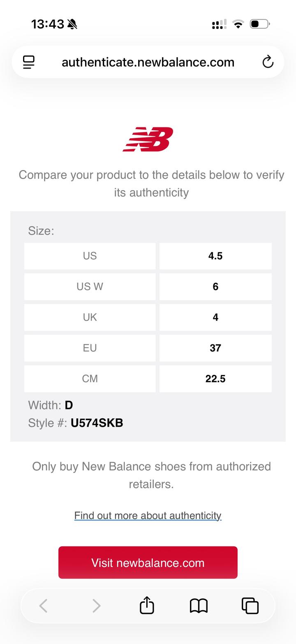Open the tabs overview icon
The height and width of the screenshot is (644, 296).
(250, 606)
